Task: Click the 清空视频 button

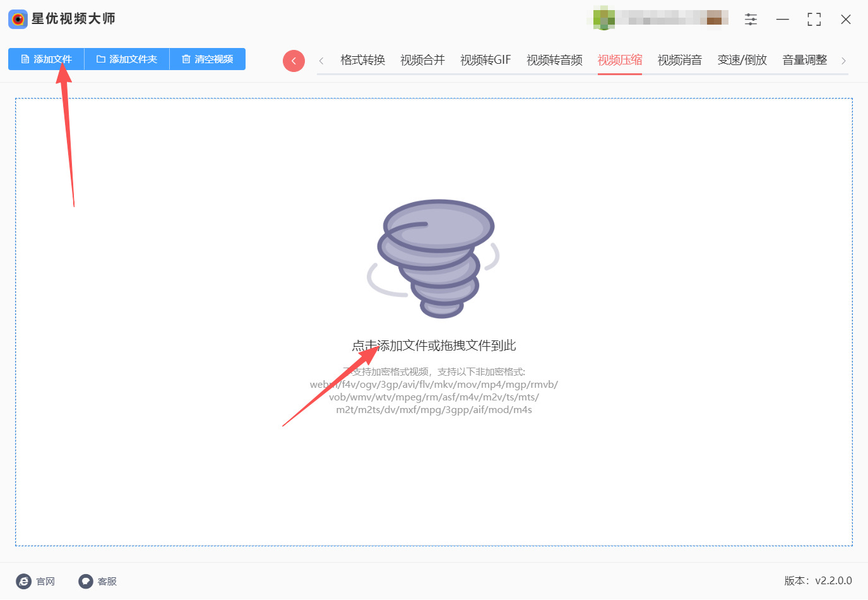Action: (x=208, y=59)
